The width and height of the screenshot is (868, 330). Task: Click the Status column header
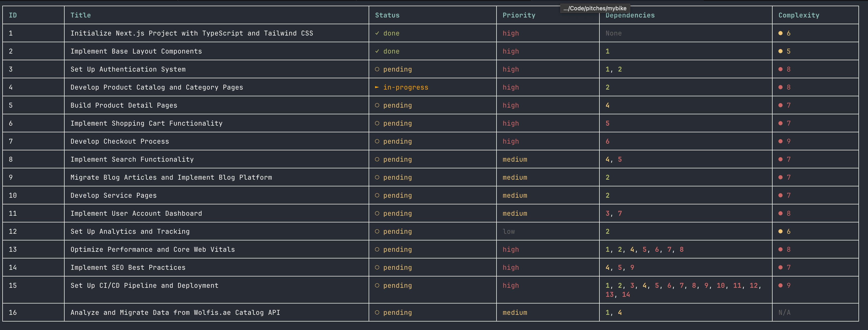click(x=387, y=15)
